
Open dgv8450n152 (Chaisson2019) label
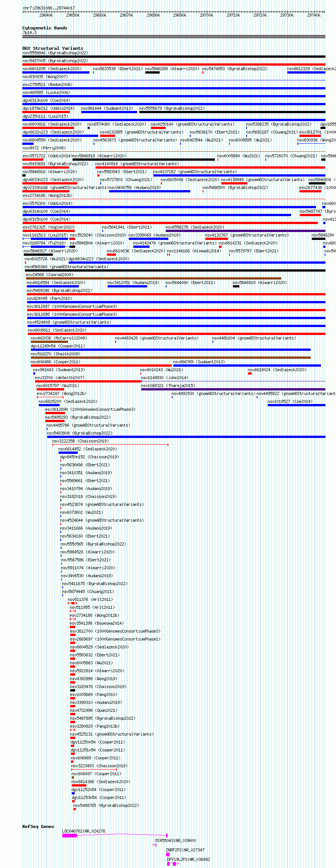89,457
